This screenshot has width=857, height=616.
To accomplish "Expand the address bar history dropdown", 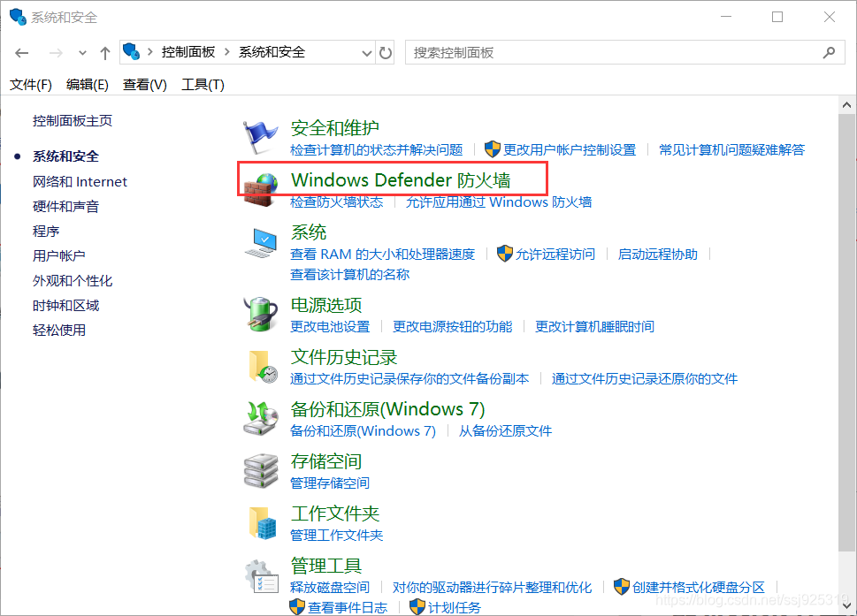I will coord(367,53).
